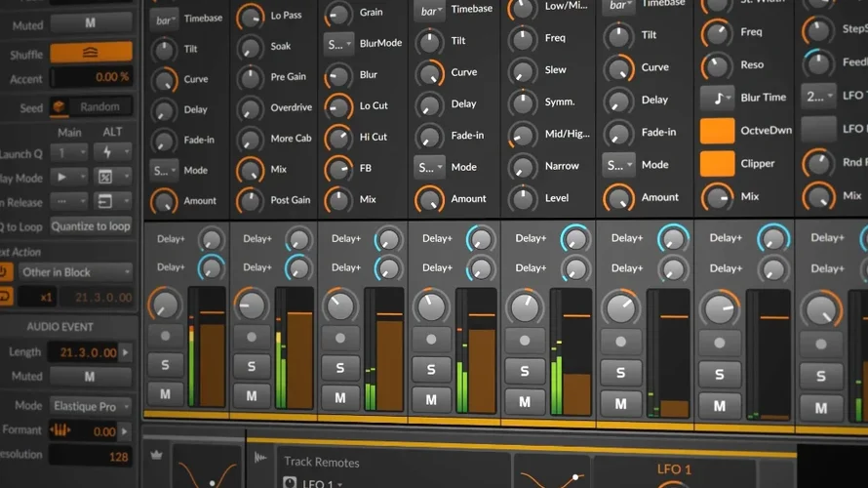This screenshot has height=488, width=868.
Task: Click the Narrow knob
Action: (522, 166)
